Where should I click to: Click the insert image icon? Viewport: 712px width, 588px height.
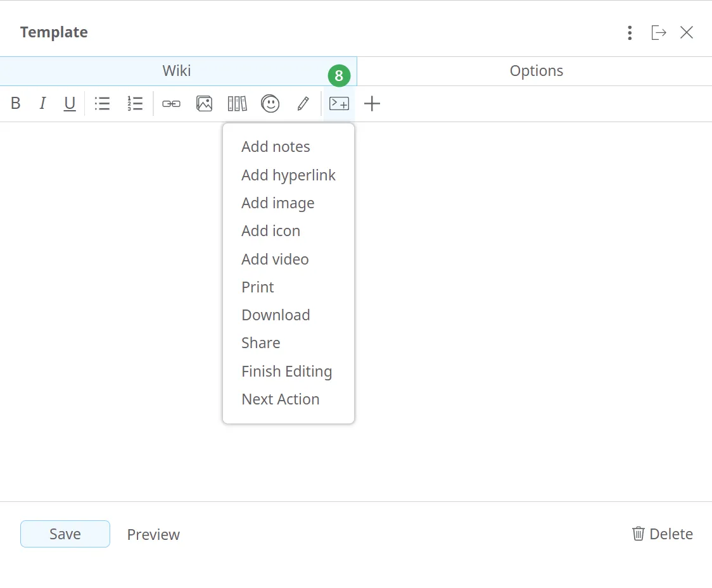[204, 104]
